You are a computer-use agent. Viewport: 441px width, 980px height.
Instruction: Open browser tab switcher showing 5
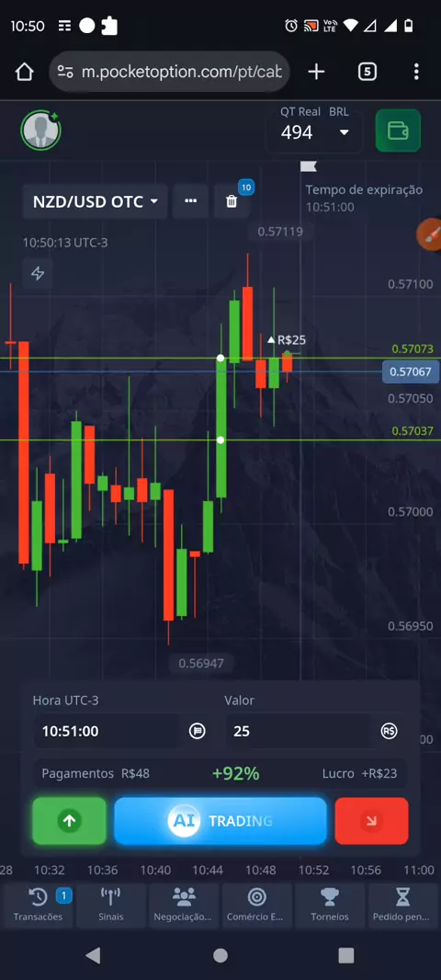pyautogui.click(x=367, y=72)
